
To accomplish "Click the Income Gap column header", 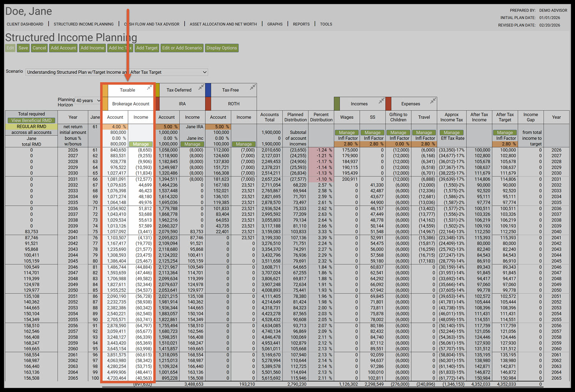I will [531, 117].
